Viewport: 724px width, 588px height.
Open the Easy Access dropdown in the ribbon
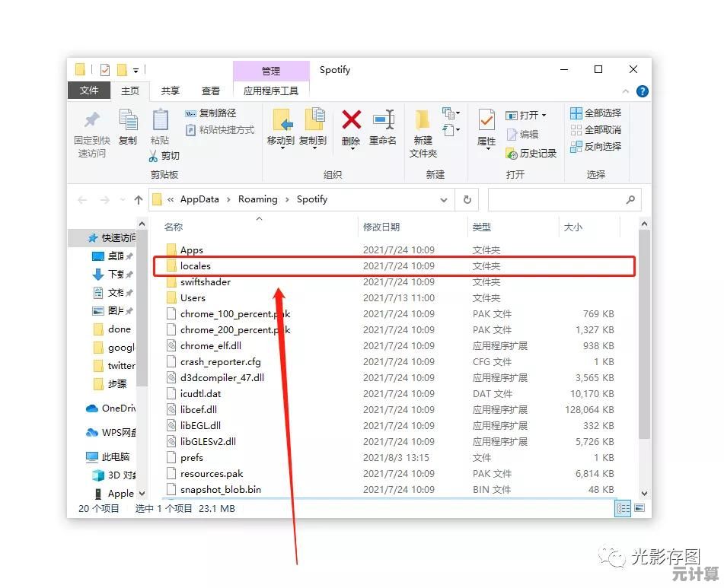(x=451, y=130)
